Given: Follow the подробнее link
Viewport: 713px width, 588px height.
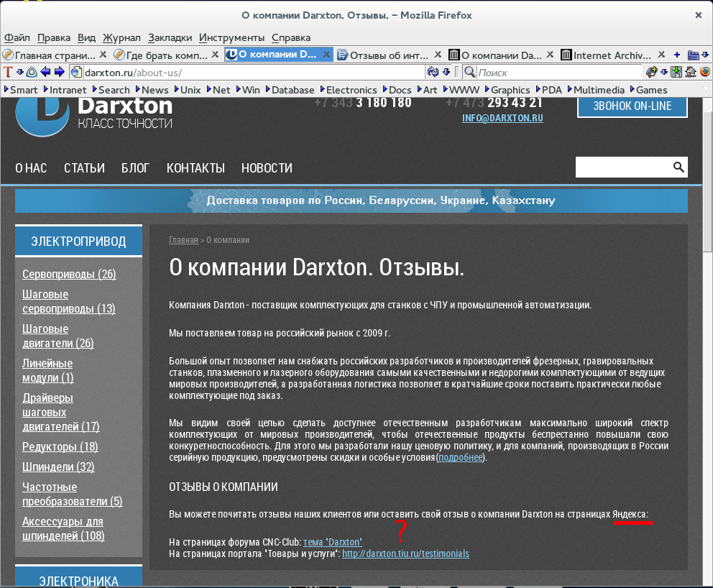Looking at the screenshot, I should click(x=460, y=457).
